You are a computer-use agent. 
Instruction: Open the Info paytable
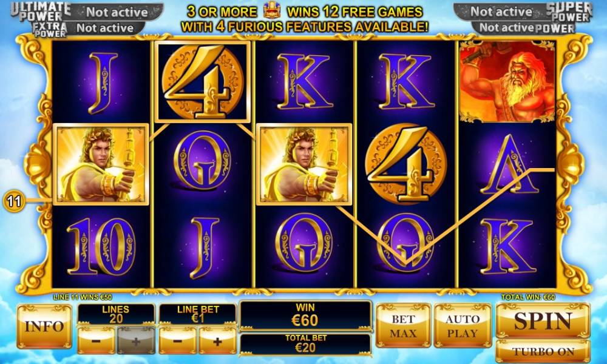pyautogui.click(x=44, y=326)
